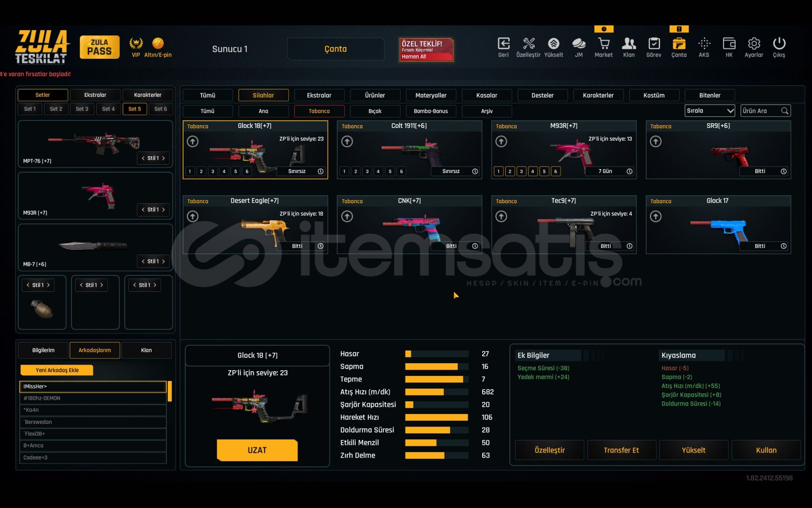Viewport: 812px width, 508px height.
Task: Select friend #180hz-DEMON in list
Action: pyautogui.click(x=93, y=398)
